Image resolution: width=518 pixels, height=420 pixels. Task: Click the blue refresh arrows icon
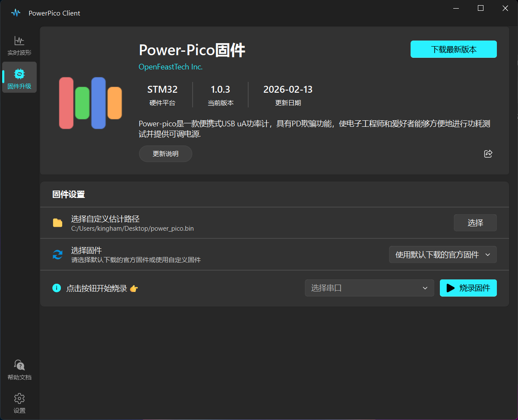pyautogui.click(x=57, y=254)
